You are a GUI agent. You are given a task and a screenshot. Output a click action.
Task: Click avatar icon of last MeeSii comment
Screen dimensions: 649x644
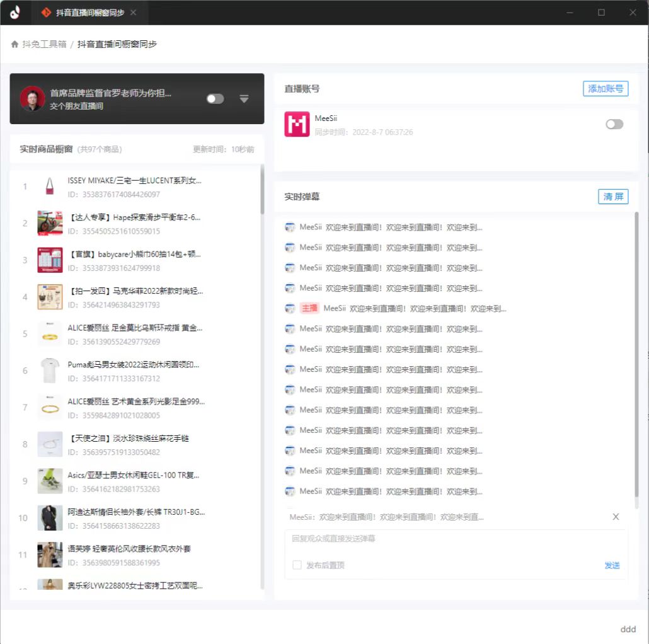coord(290,492)
